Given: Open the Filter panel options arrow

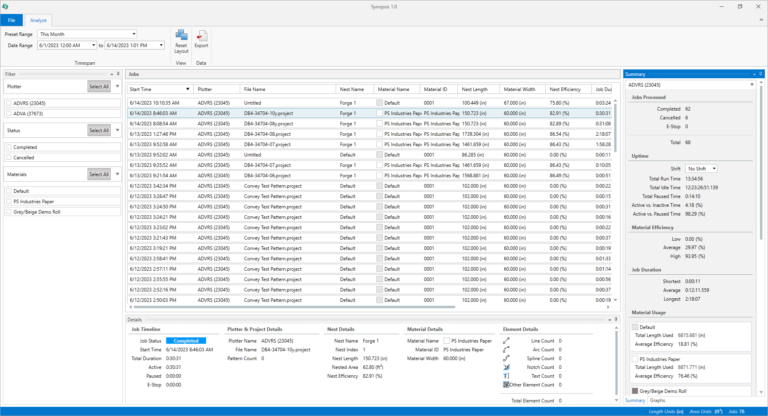Looking at the screenshot, I should coord(112,74).
